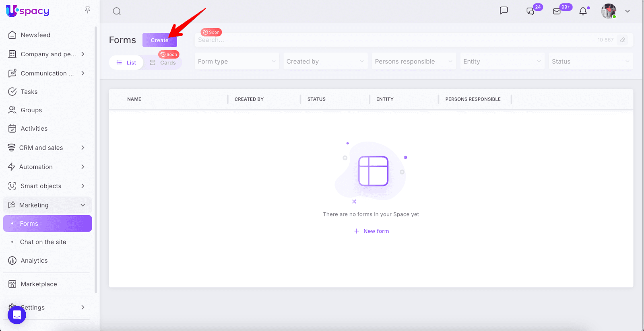
Task: Open comments icon with 24 badge
Action: point(531,11)
